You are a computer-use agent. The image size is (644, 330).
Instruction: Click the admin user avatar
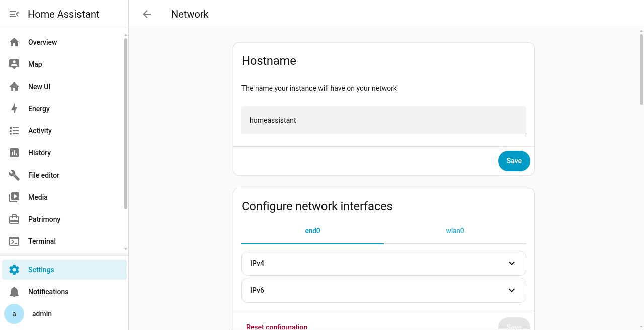point(14,314)
